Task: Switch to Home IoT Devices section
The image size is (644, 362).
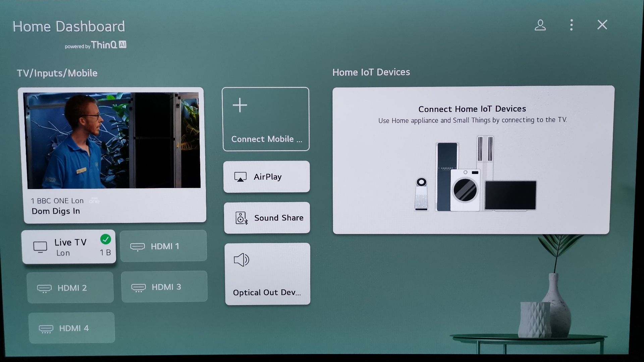Action: (x=371, y=72)
